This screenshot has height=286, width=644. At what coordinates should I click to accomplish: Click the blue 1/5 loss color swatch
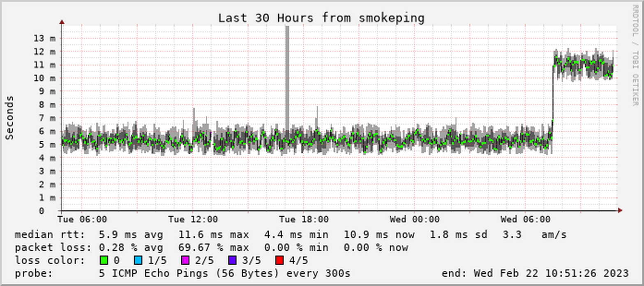(x=138, y=260)
